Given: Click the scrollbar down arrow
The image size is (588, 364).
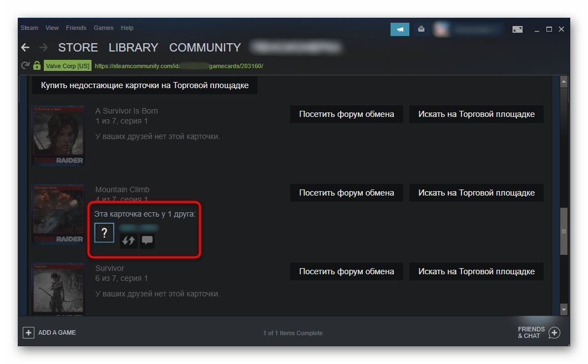Looking at the screenshot, I should coord(564,310).
